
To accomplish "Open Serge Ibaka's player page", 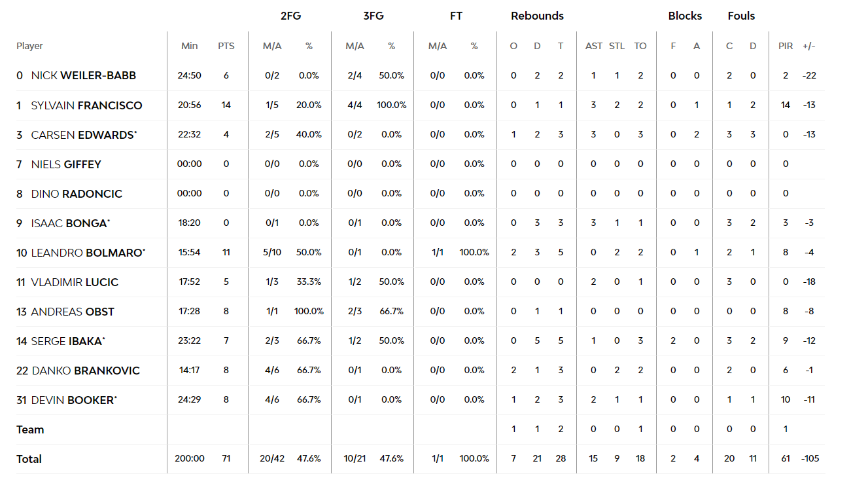I will click(66, 341).
